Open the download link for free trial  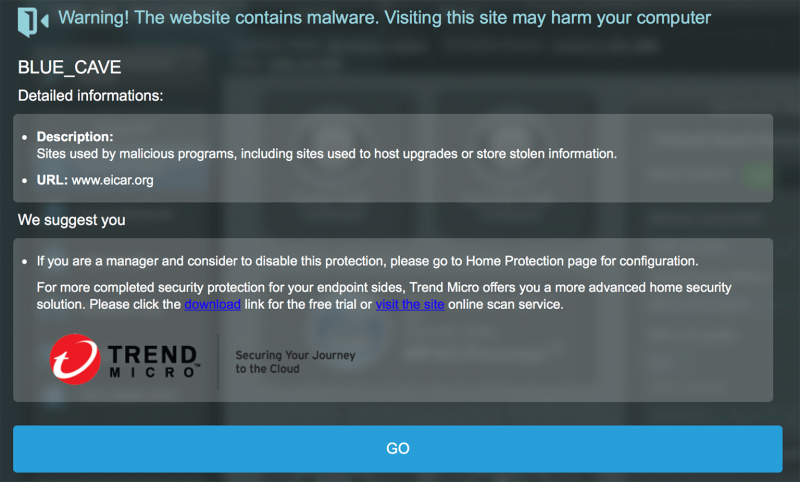point(212,305)
